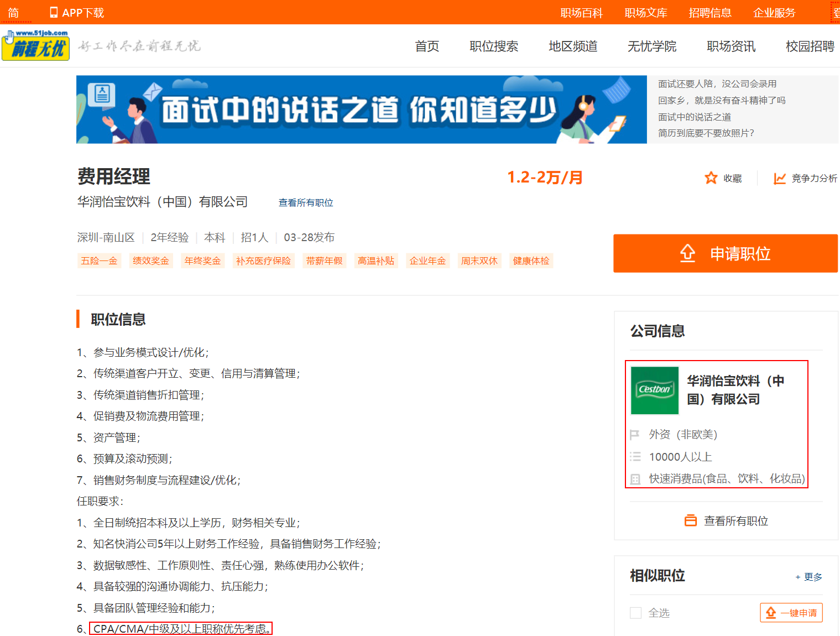
Task: Click 查看所有职位 text in the company info panel
Action: 736,521
